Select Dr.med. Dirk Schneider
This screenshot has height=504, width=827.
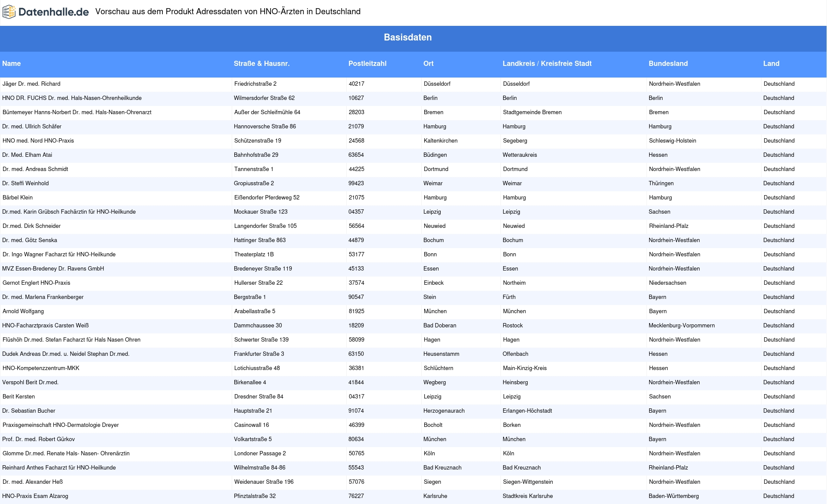tap(31, 226)
